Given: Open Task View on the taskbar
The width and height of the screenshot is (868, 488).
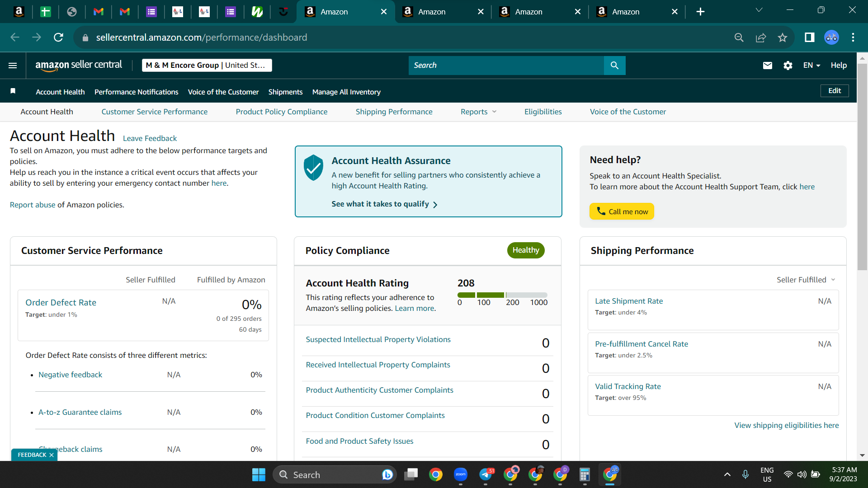Looking at the screenshot, I should coord(411,474).
